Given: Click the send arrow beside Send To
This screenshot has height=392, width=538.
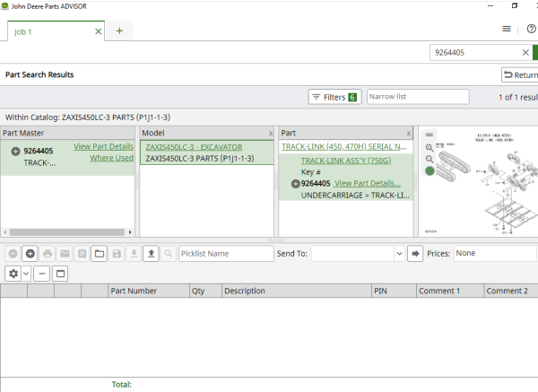Looking at the screenshot, I should click(x=415, y=254).
